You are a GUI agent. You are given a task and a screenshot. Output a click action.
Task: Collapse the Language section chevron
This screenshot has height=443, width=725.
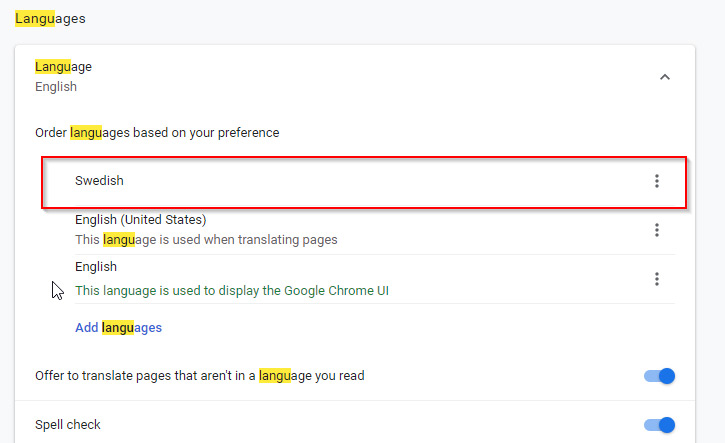(x=665, y=77)
